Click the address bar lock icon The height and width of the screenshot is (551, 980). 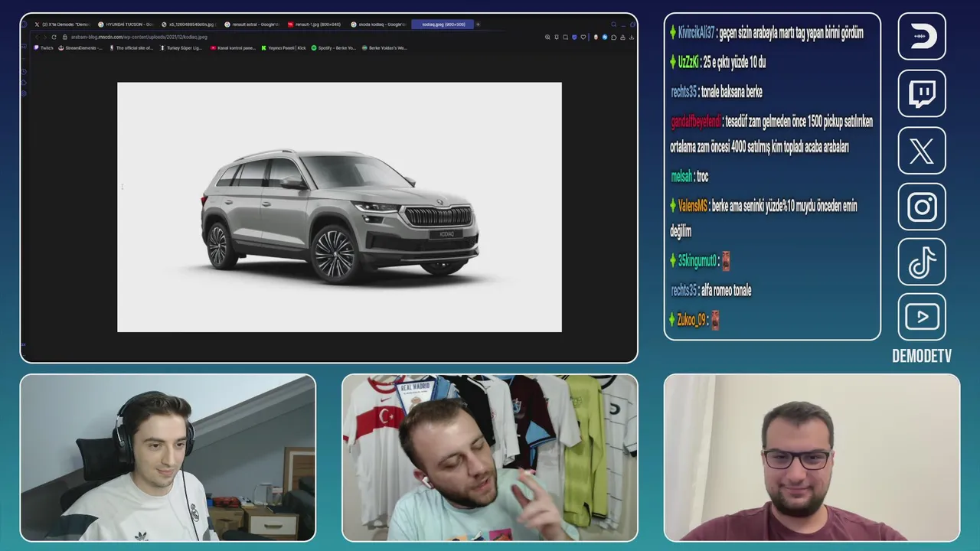(65, 37)
